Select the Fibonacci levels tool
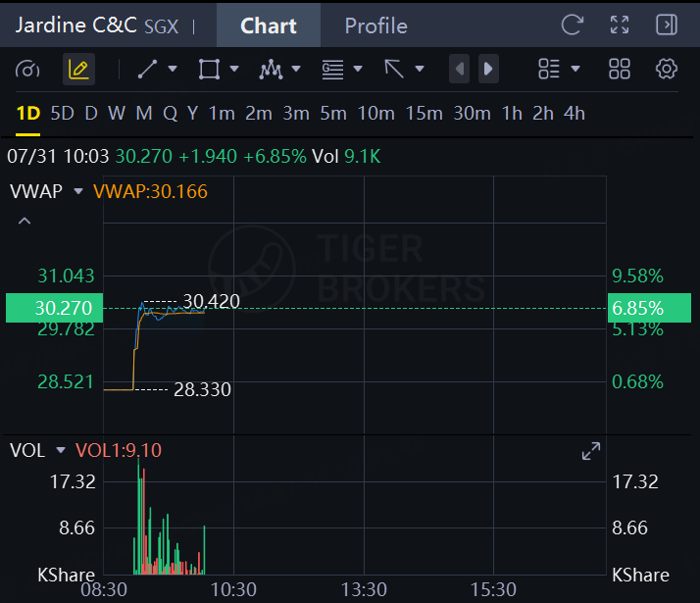Image resolution: width=700 pixels, height=603 pixels. [x=332, y=70]
